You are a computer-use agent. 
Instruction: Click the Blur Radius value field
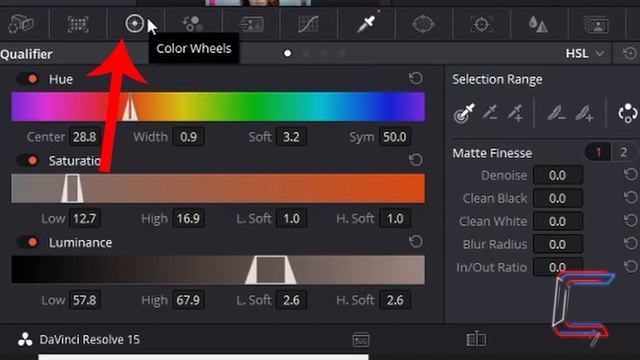pyautogui.click(x=558, y=244)
